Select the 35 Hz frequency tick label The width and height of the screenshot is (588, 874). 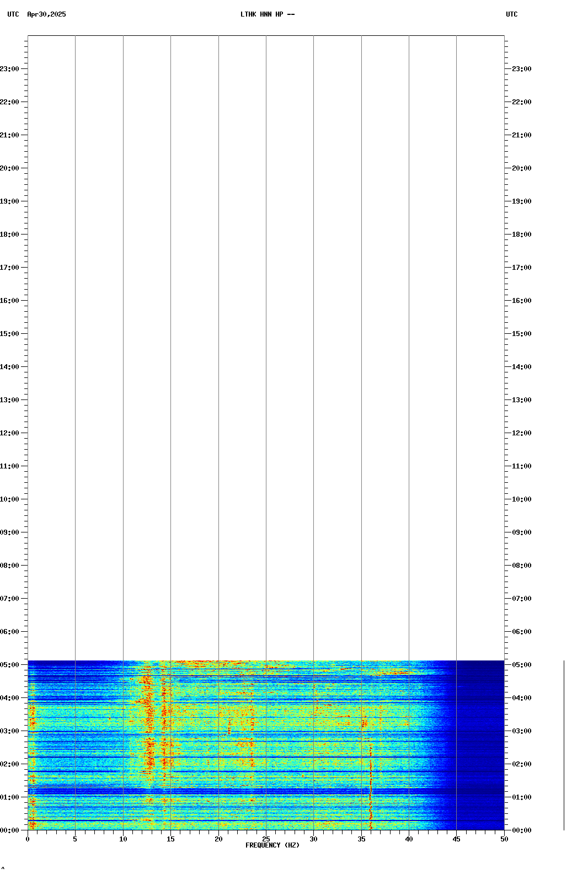pyautogui.click(x=361, y=839)
